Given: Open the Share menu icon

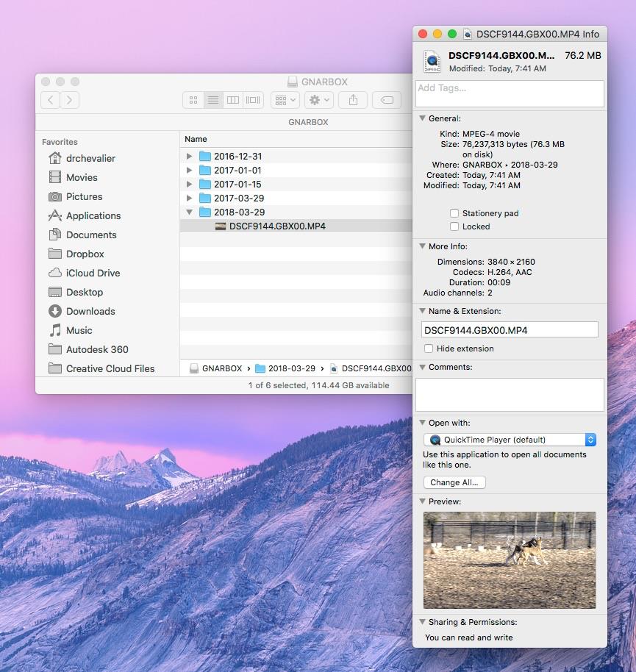Looking at the screenshot, I should click(x=353, y=99).
